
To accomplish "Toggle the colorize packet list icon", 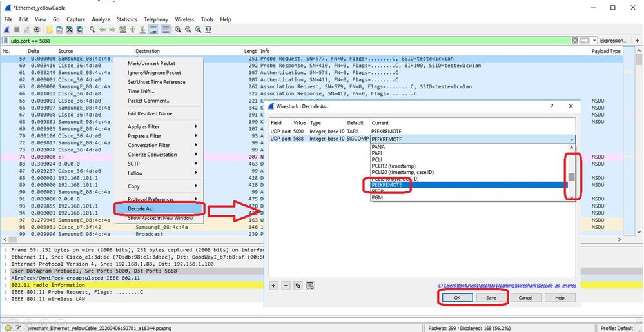I will point(166,30).
